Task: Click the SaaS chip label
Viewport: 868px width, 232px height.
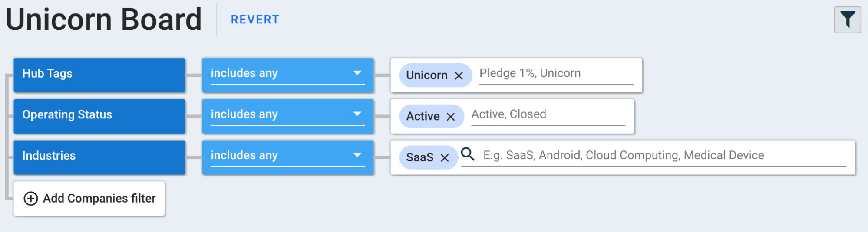Action: (419, 157)
